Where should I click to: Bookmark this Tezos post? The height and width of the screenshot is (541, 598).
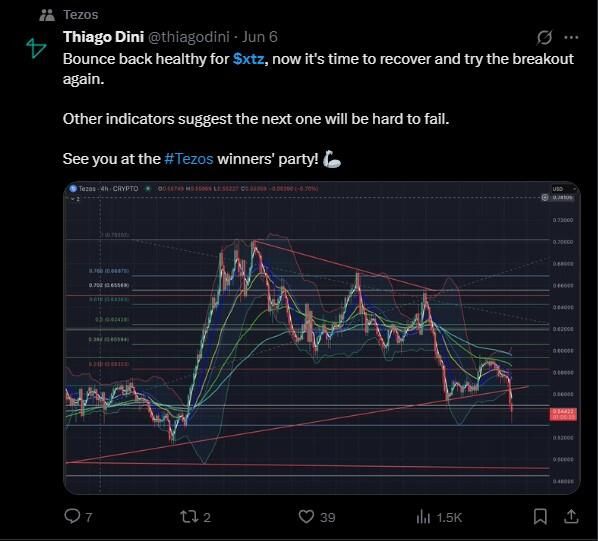point(540,517)
